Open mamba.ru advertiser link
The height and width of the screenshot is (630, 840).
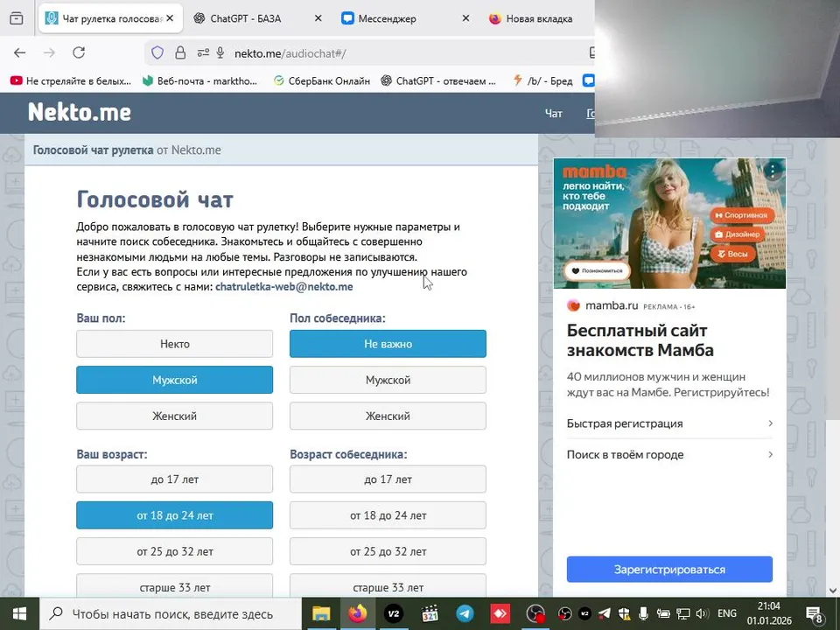612,306
